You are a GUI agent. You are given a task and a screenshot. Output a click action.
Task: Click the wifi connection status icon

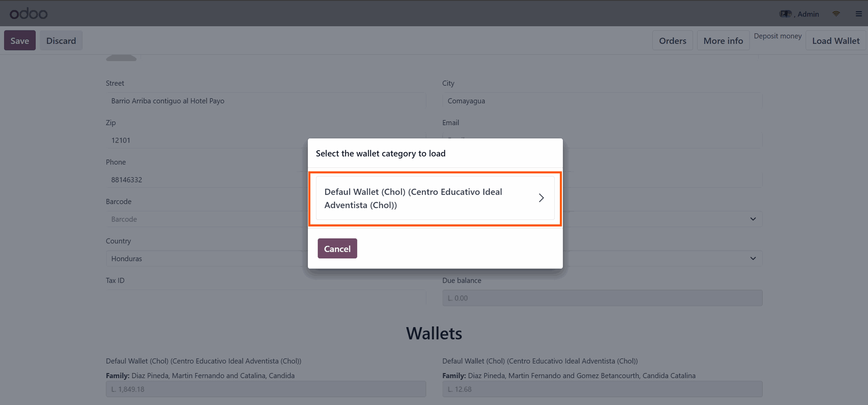[836, 14]
